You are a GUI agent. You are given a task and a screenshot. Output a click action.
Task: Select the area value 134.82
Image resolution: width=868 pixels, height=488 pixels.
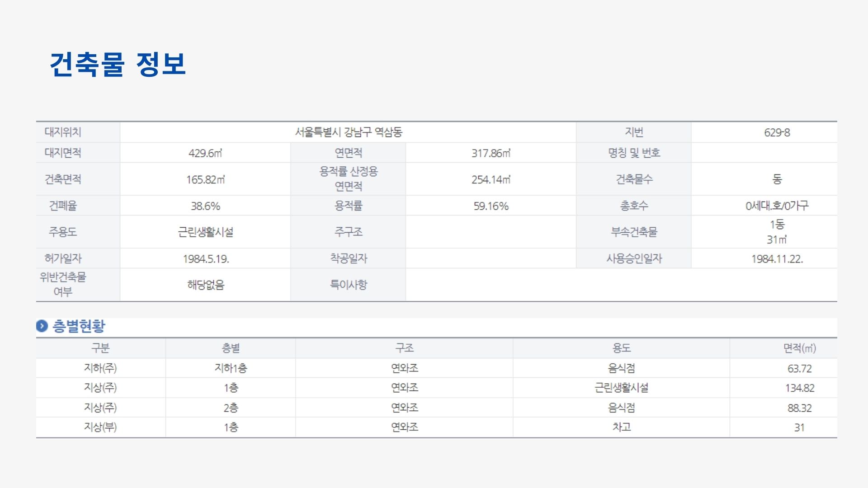pyautogui.click(x=799, y=388)
